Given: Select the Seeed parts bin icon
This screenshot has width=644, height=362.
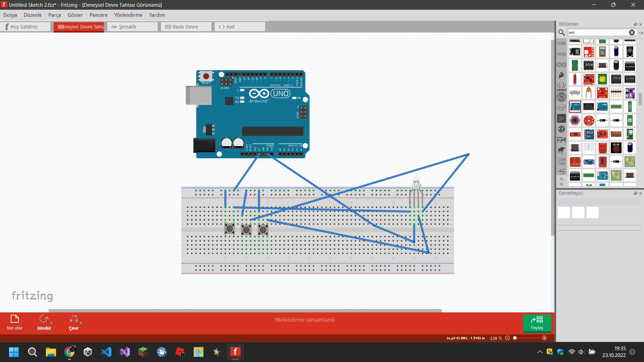Looking at the screenshot, I should [x=561, y=86].
